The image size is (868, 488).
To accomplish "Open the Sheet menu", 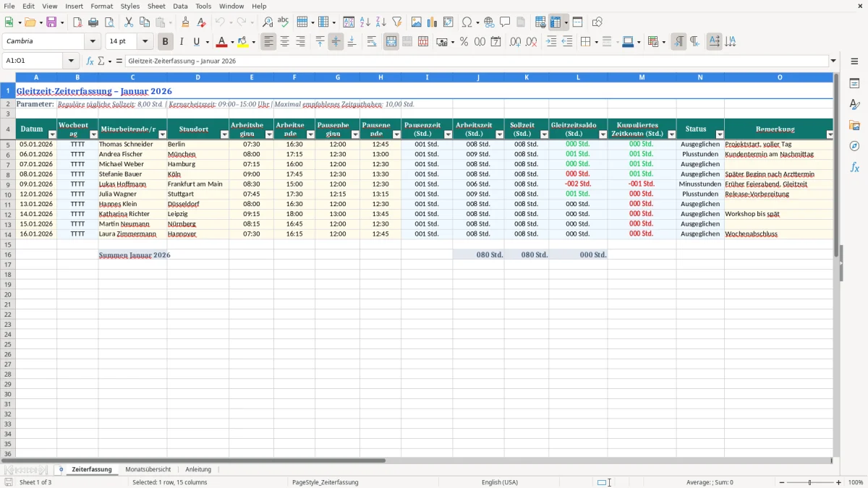I will [156, 6].
